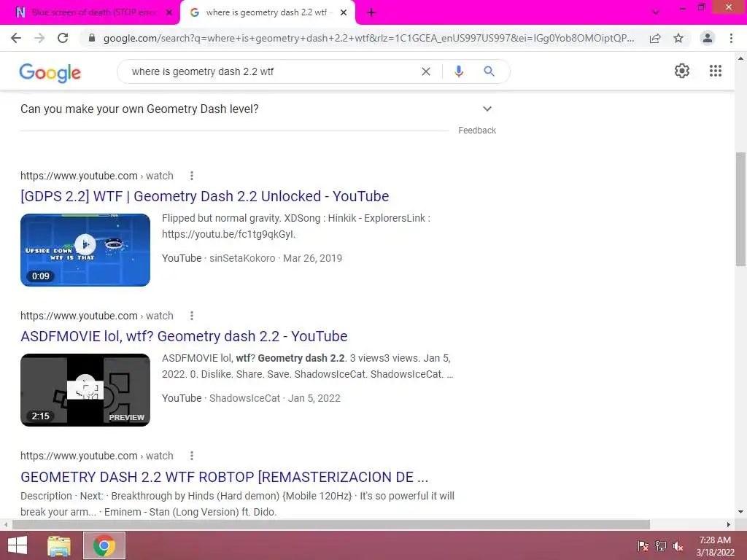
Task: Click the Chrome taskbar icon
Action: pyautogui.click(x=104, y=545)
